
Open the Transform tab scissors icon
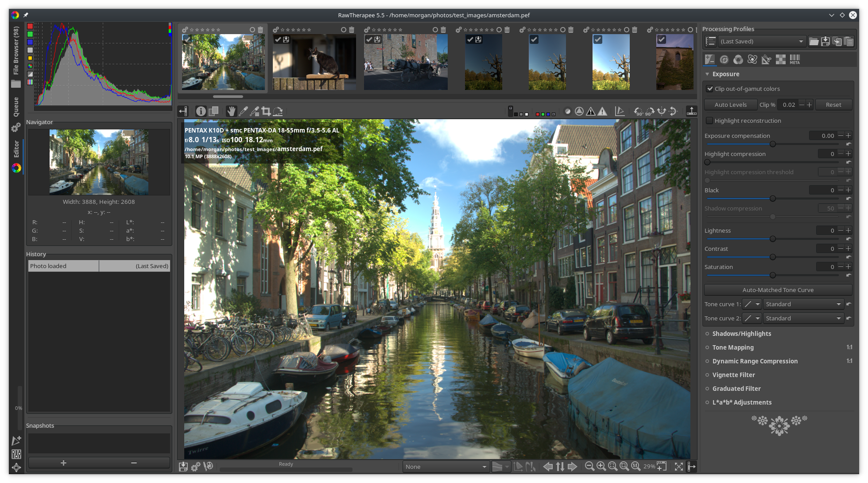pos(766,59)
